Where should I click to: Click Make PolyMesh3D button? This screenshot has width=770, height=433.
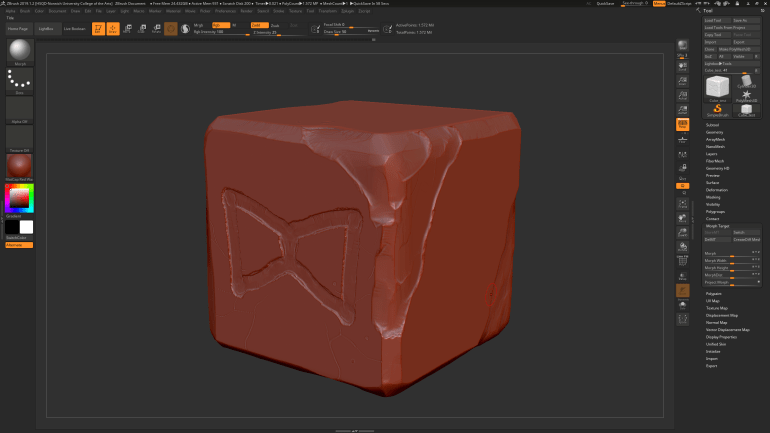tap(739, 49)
